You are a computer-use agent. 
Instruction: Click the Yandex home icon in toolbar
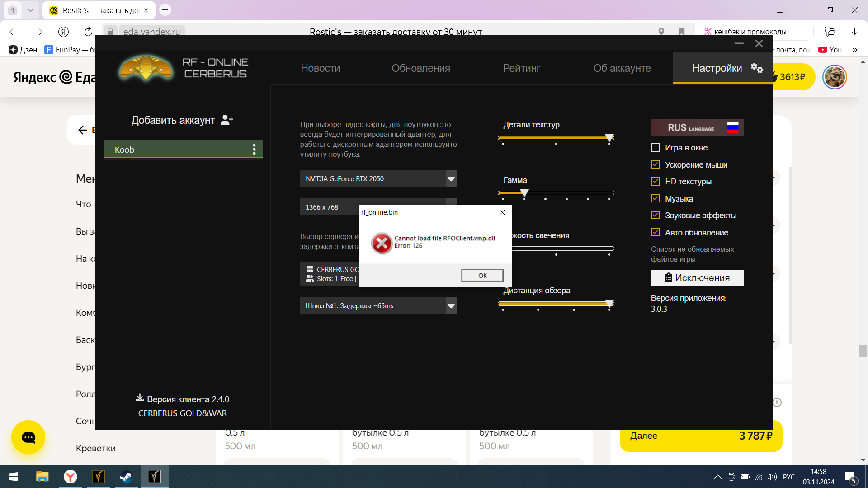(x=63, y=32)
